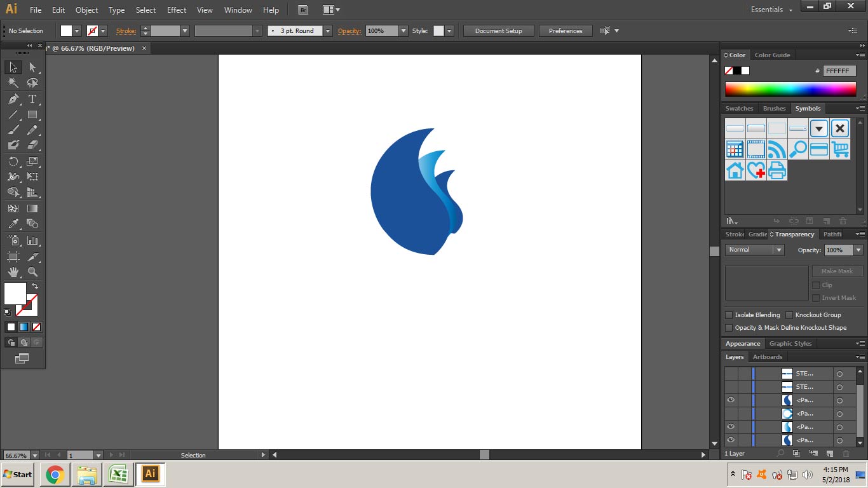Open the Effect menu
The image size is (868, 488).
[177, 10]
